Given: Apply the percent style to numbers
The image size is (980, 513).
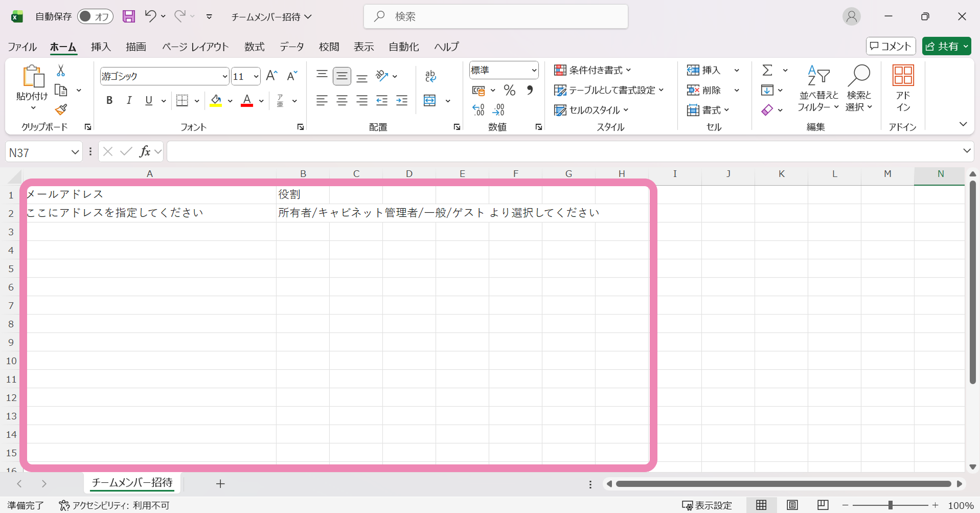Looking at the screenshot, I should click(510, 90).
